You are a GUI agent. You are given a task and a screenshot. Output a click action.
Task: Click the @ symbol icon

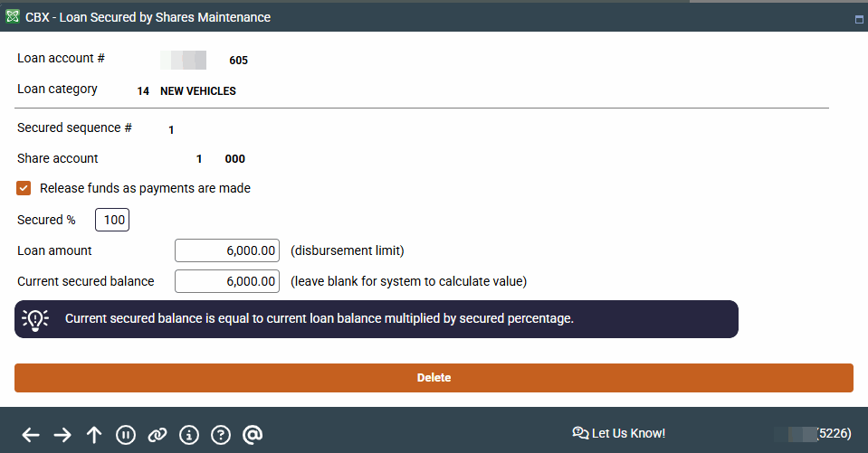[253, 435]
